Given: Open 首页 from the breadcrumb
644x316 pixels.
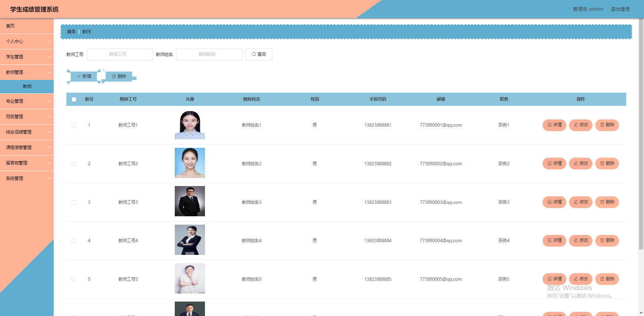Looking at the screenshot, I should coord(71,31).
